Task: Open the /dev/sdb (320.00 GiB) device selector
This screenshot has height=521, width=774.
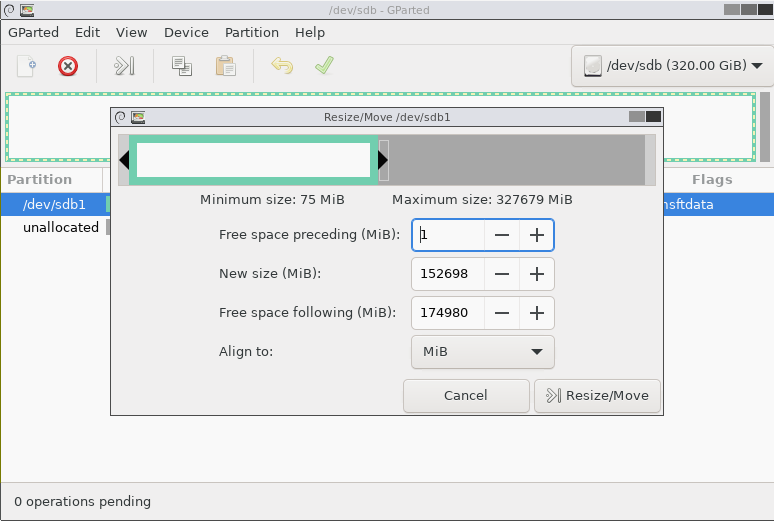Action: tap(672, 66)
